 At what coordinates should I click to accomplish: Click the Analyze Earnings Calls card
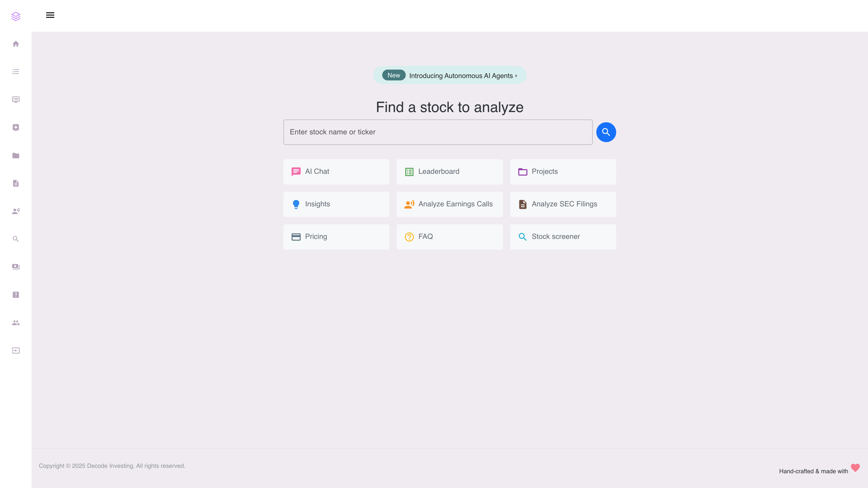coord(449,204)
